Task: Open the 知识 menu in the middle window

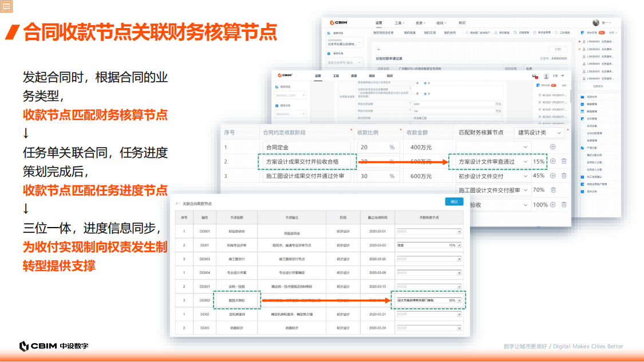Action: 390,76
